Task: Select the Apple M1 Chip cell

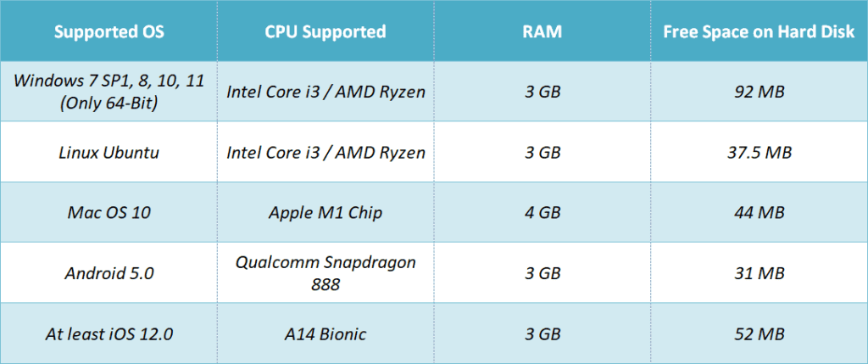Action: click(325, 212)
